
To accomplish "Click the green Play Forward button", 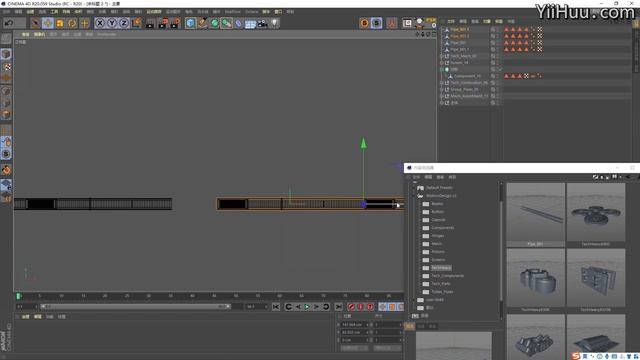I will click(307, 307).
